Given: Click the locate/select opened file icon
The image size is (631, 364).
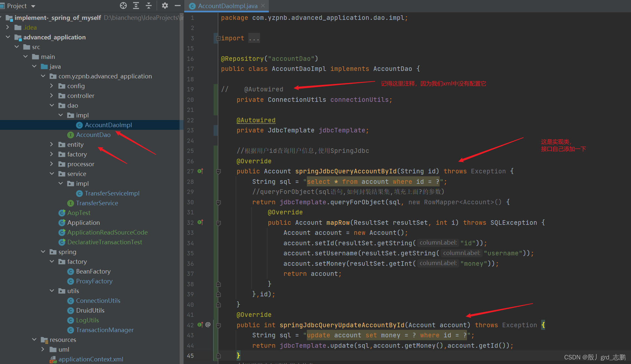Looking at the screenshot, I should pos(123,6).
